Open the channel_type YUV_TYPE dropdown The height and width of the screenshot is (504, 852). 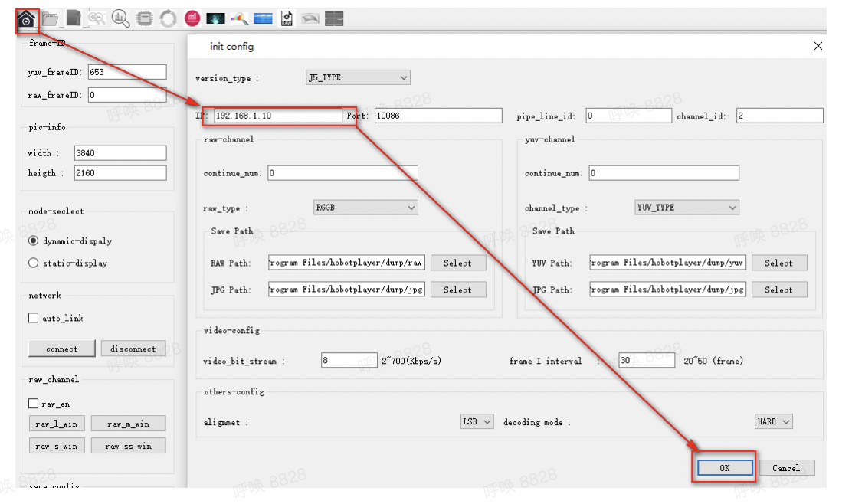(687, 208)
